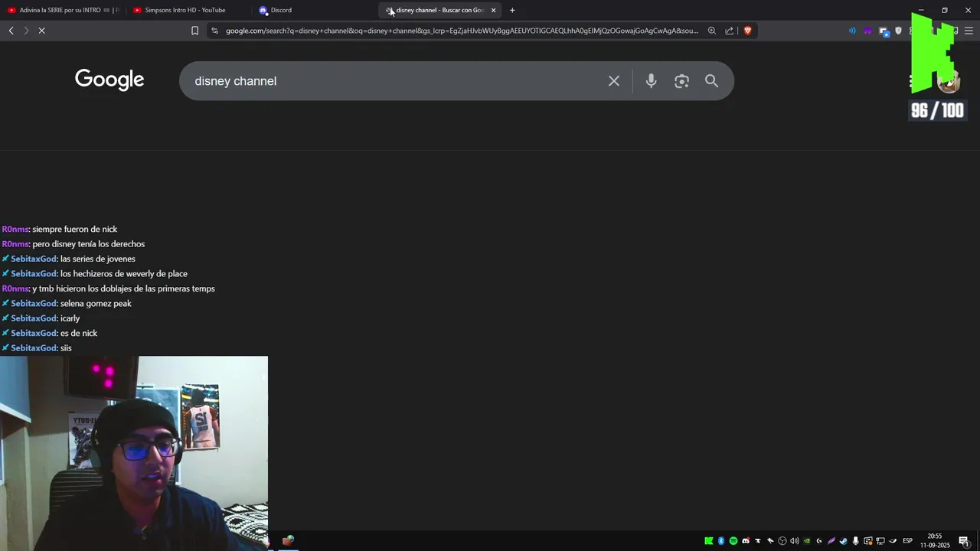This screenshot has height=551, width=980.
Task: Switch to 'Adivina la SERIE por su INTRO' tab
Action: coord(63,10)
